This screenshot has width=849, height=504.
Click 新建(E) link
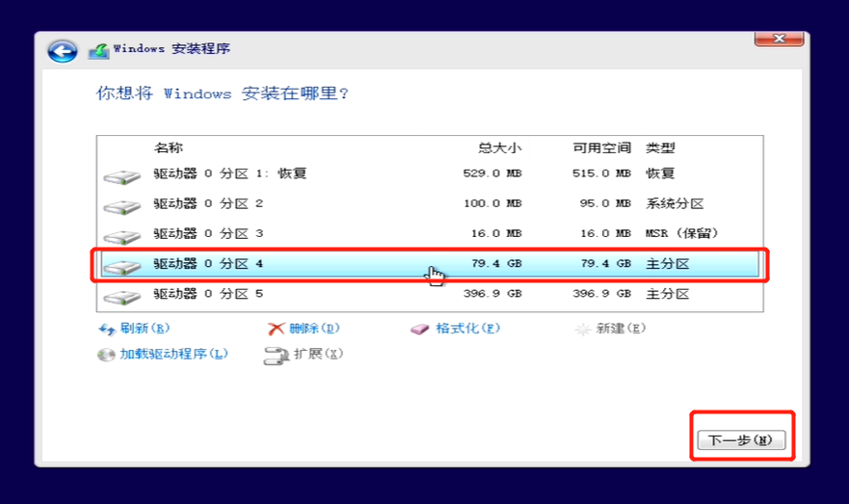621,328
